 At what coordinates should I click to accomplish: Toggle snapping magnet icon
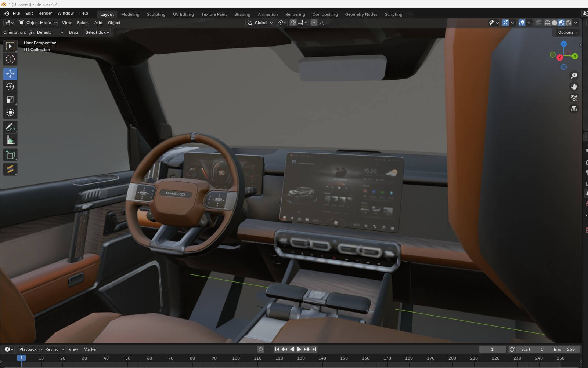pyautogui.click(x=293, y=23)
